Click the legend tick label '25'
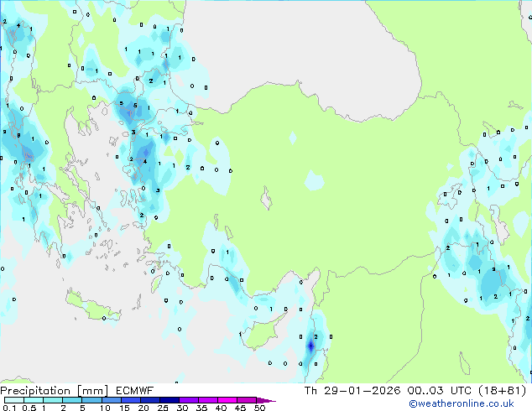This screenshot has width=532, height=411. tap(163, 408)
